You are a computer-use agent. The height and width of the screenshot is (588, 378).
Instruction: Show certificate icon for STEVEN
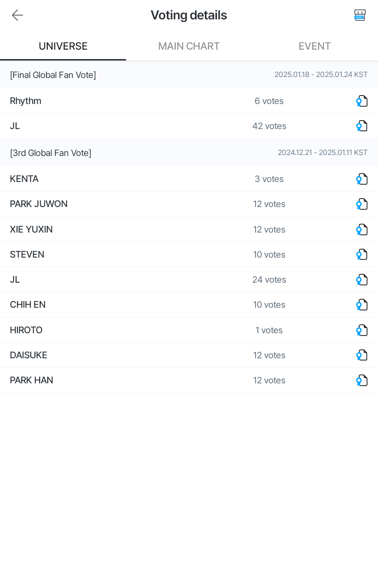361,255
